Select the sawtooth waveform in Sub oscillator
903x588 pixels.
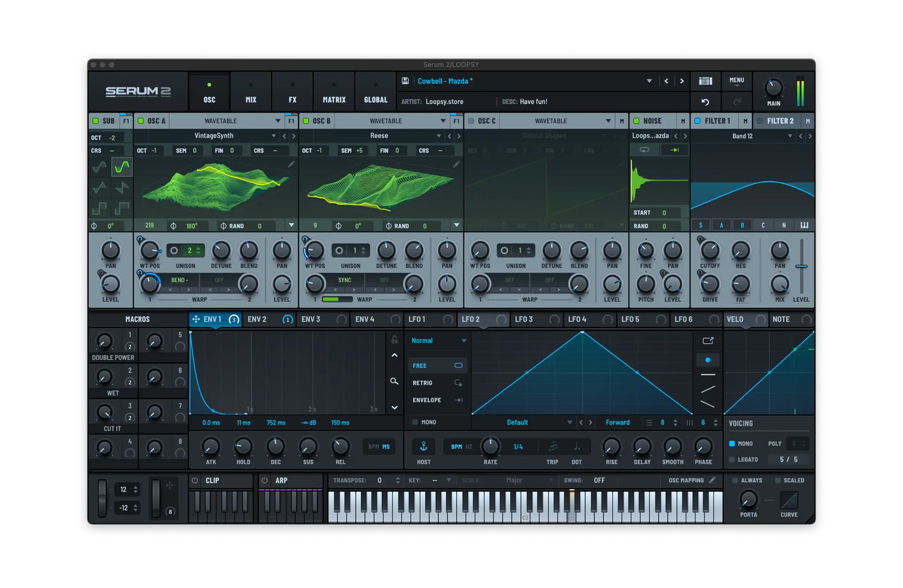point(122,188)
